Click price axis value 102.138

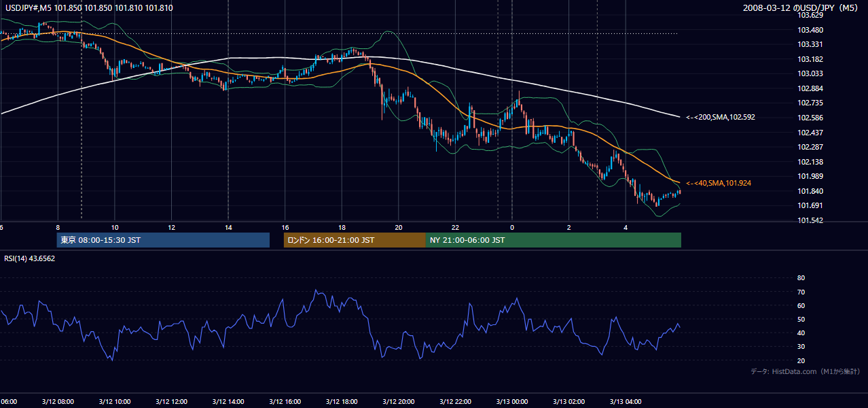point(810,162)
